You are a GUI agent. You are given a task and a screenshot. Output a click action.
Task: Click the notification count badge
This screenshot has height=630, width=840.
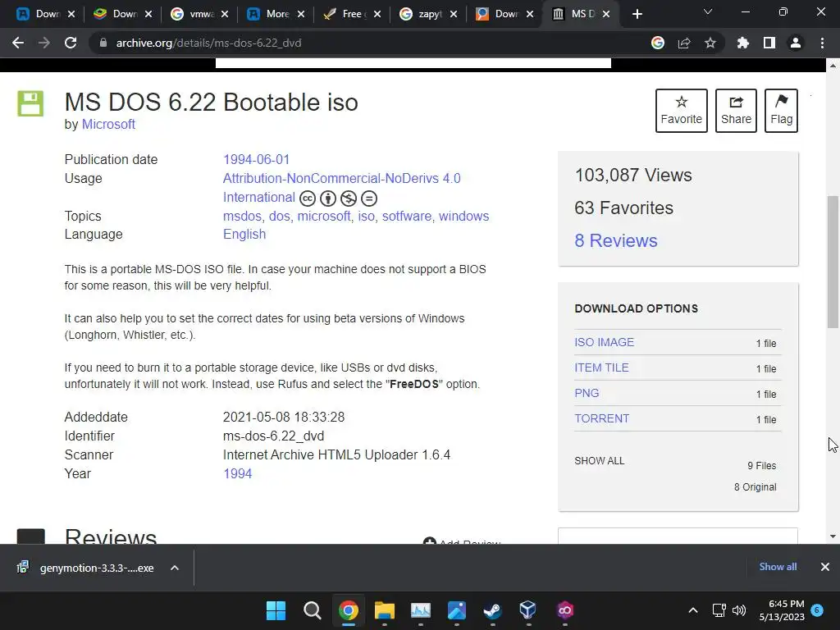coord(817,610)
